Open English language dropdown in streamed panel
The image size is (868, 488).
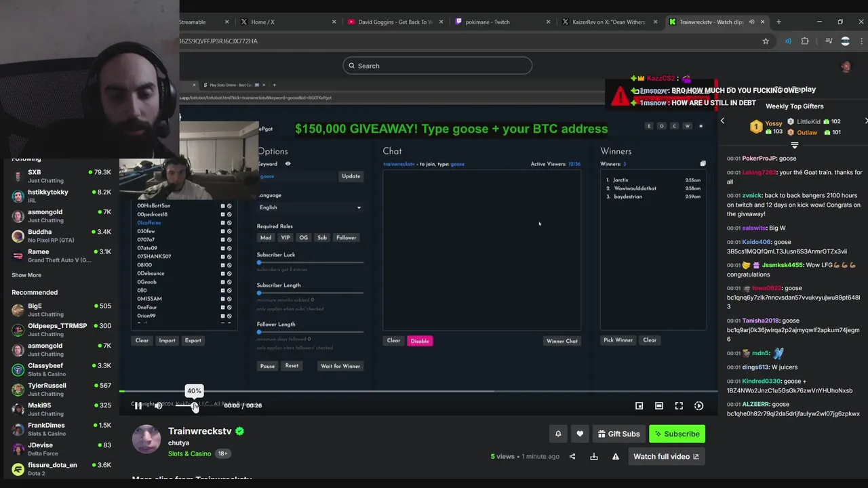310,207
